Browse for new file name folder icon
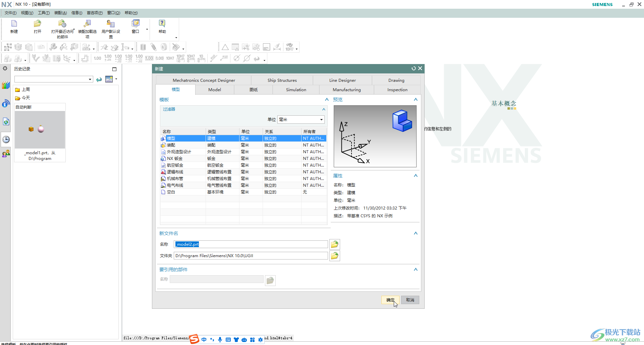This screenshot has height=345, width=644. pyautogui.click(x=334, y=244)
